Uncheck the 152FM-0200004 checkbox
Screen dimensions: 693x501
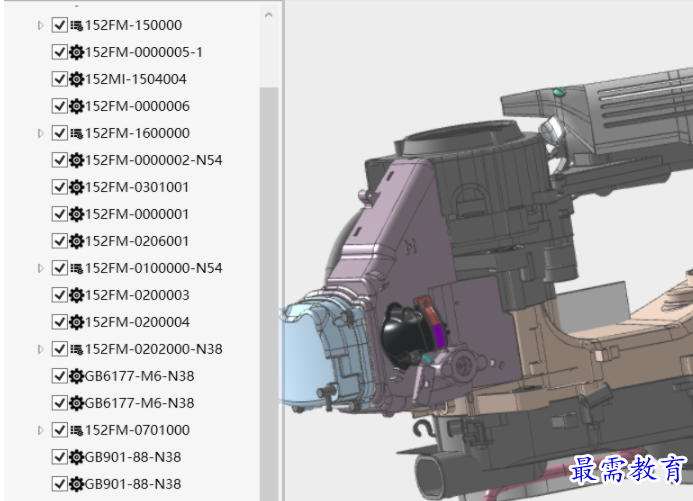pos(60,322)
